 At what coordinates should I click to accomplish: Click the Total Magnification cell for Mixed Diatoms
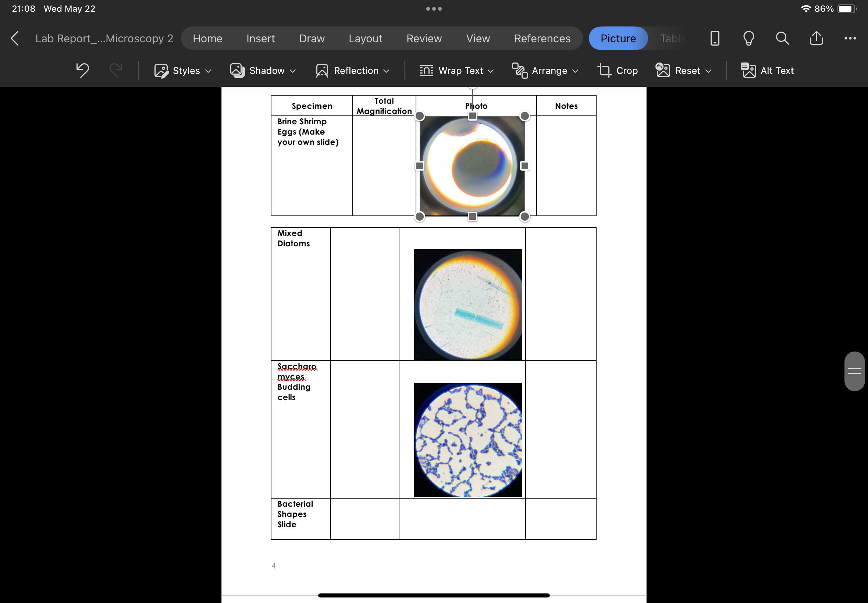(364, 294)
